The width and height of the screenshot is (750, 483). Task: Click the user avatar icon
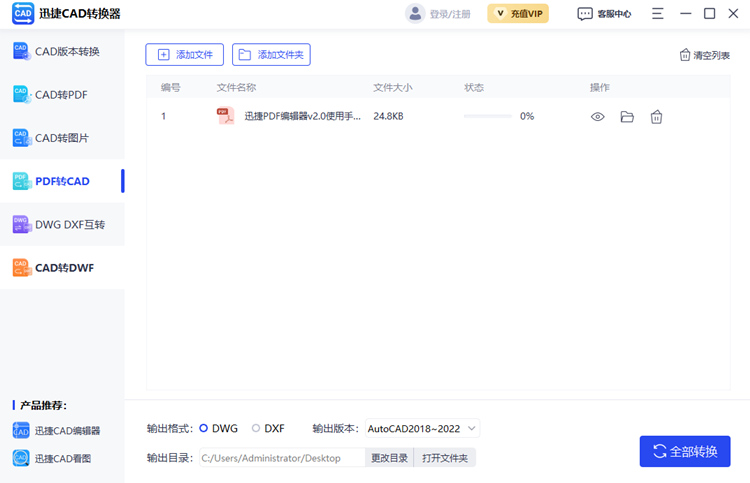click(x=415, y=13)
